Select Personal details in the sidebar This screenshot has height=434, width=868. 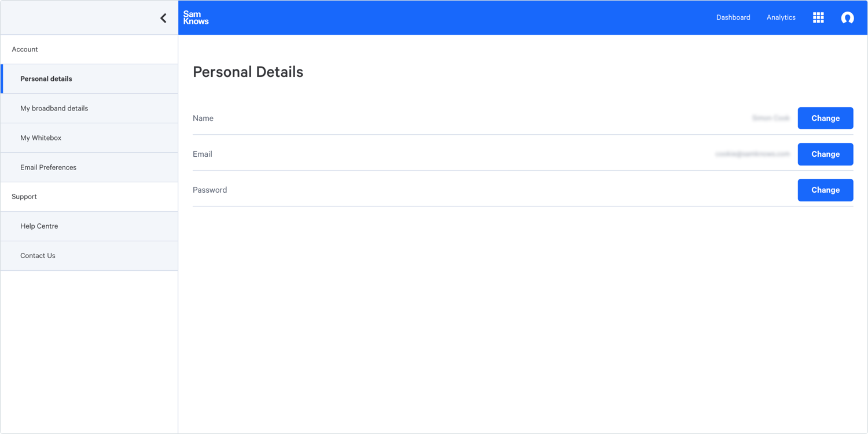46,79
